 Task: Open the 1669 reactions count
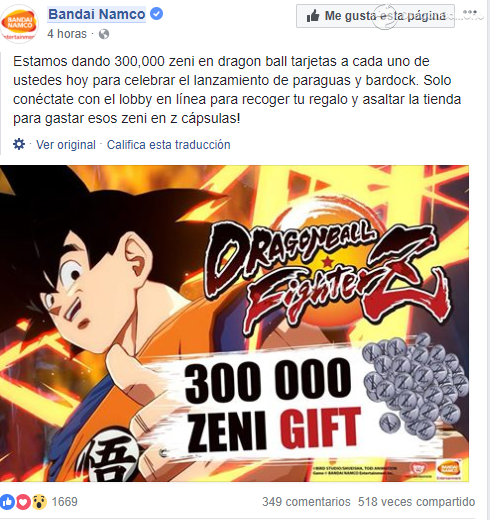tap(65, 502)
